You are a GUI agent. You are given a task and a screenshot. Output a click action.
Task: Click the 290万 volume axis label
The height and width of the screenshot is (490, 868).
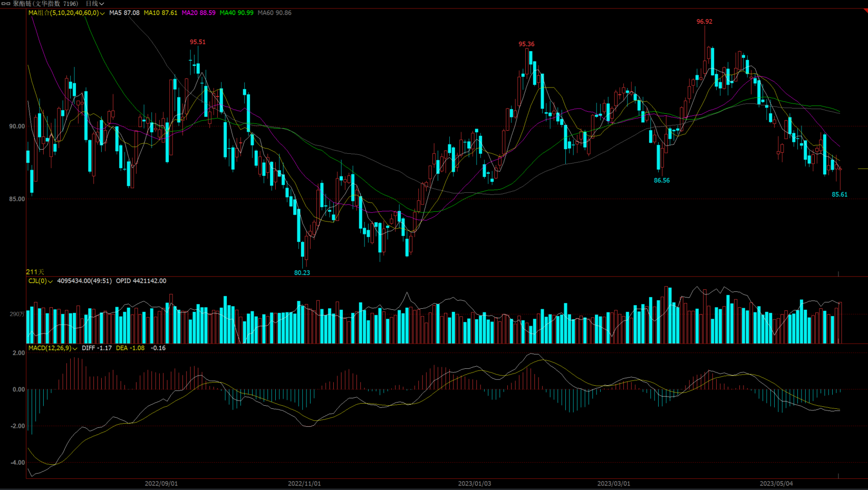17,314
